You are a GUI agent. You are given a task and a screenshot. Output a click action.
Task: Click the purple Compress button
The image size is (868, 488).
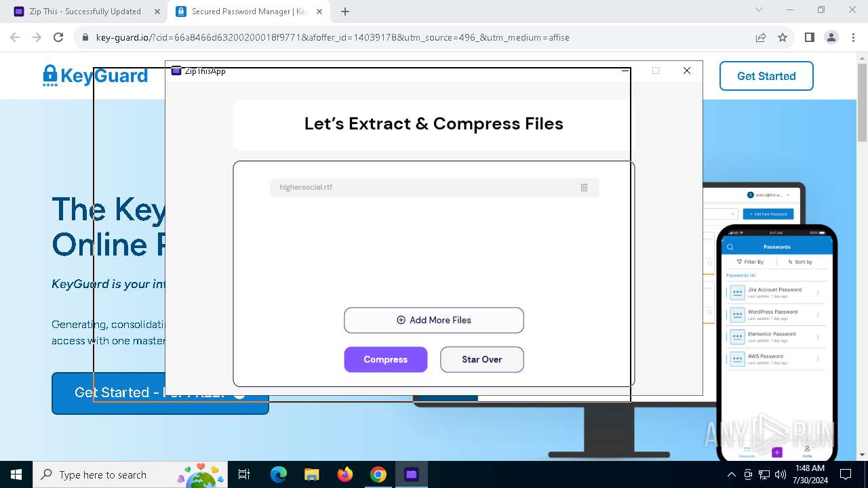(386, 359)
